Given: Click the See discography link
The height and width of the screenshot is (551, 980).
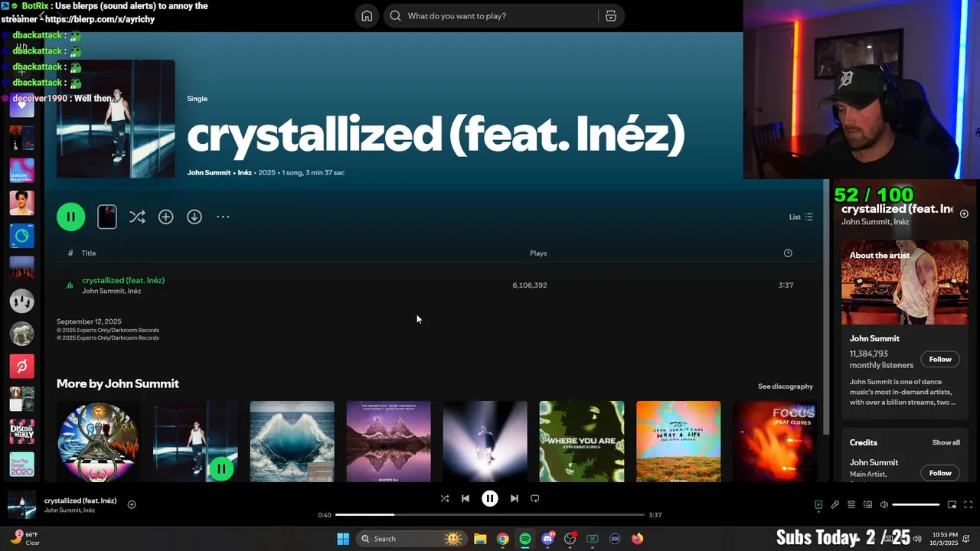Looking at the screenshot, I should tap(786, 386).
